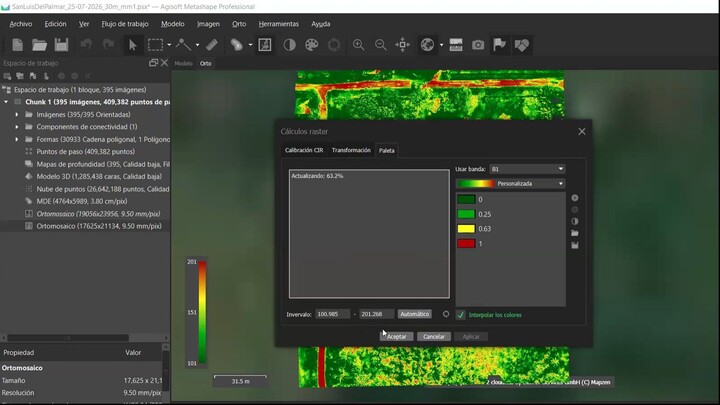Viewport: 720px width, 405px height.
Task: Click the Save project toolbar icon
Action: [x=61, y=45]
